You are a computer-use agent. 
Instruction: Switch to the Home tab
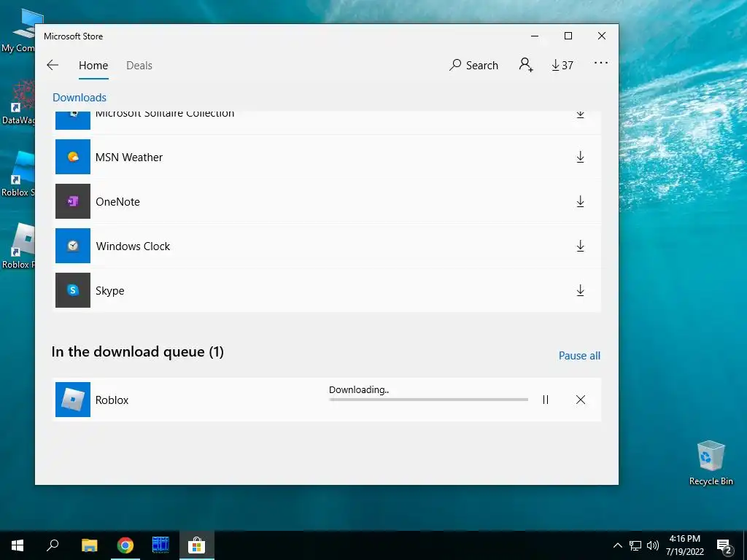pyautogui.click(x=93, y=65)
